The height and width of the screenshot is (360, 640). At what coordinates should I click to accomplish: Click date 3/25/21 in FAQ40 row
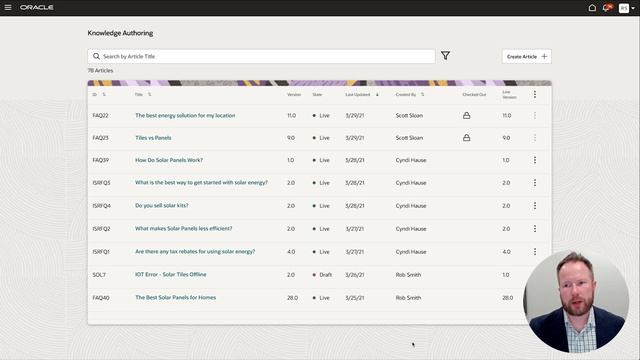coord(354,298)
